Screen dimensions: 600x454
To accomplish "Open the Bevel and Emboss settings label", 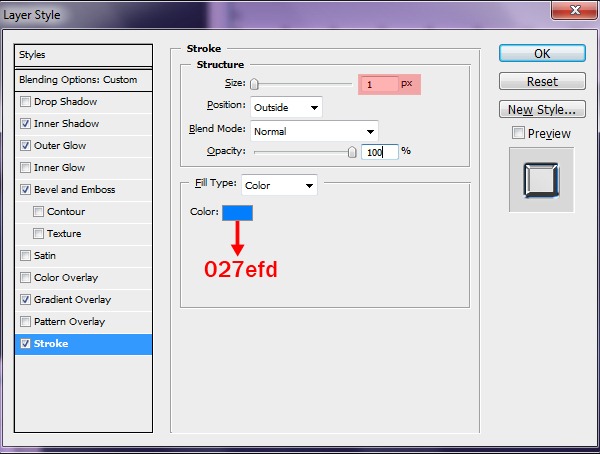I will [75, 189].
